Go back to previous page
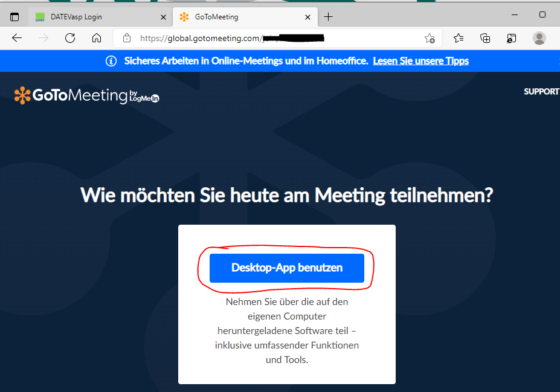This screenshot has width=560, height=392. 17,38
